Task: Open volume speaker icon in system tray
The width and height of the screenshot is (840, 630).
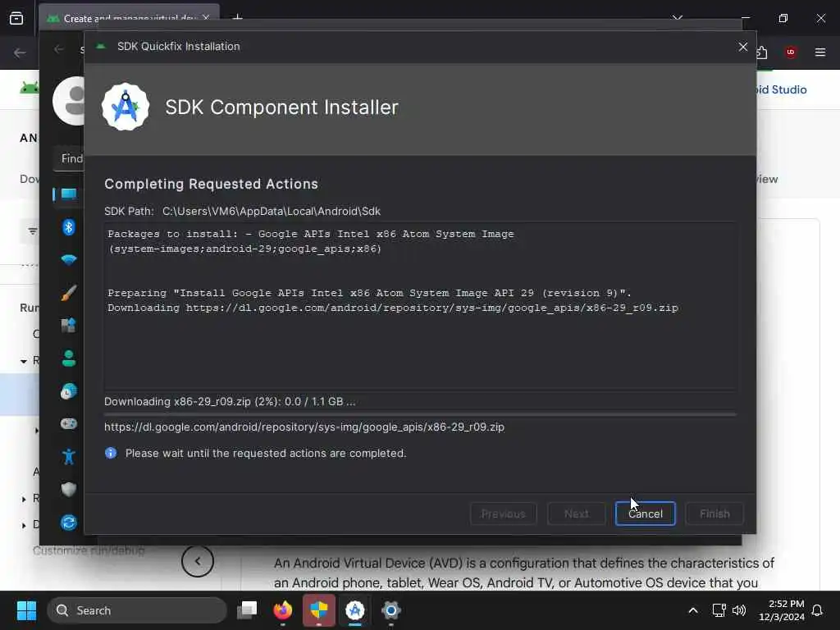Action: pyautogui.click(x=739, y=610)
